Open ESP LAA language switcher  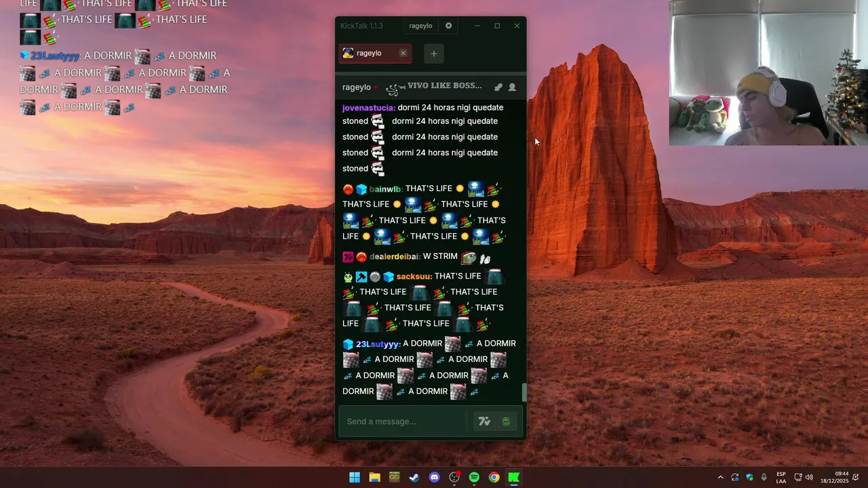point(781,477)
